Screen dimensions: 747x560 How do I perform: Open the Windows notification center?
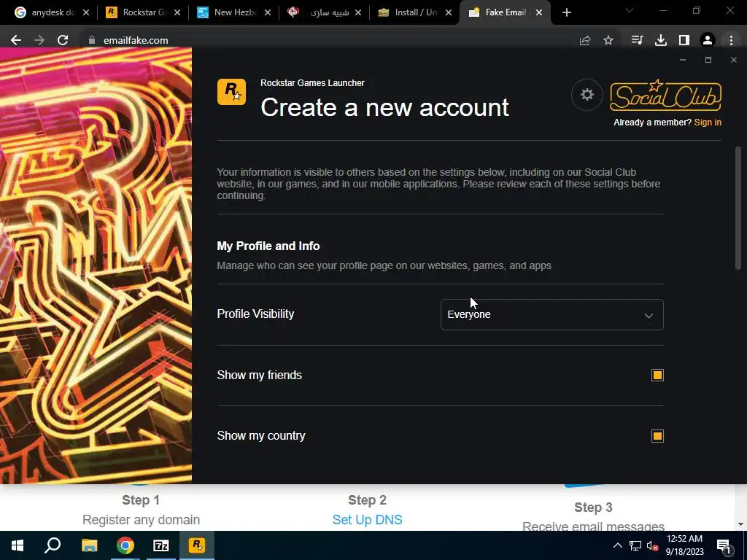point(724,546)
